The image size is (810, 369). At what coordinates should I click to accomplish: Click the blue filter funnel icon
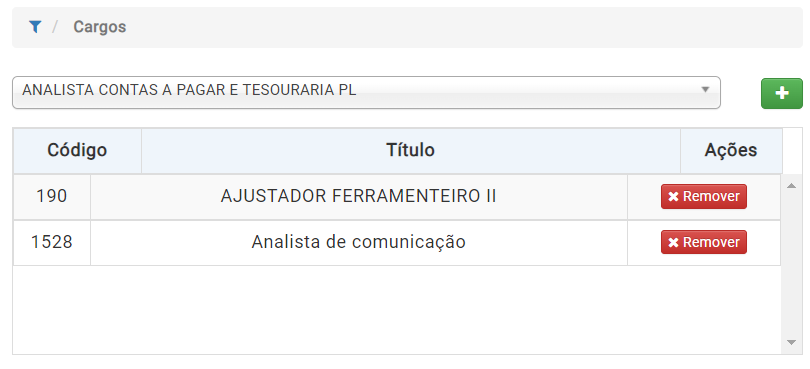[x=35, y=27]
